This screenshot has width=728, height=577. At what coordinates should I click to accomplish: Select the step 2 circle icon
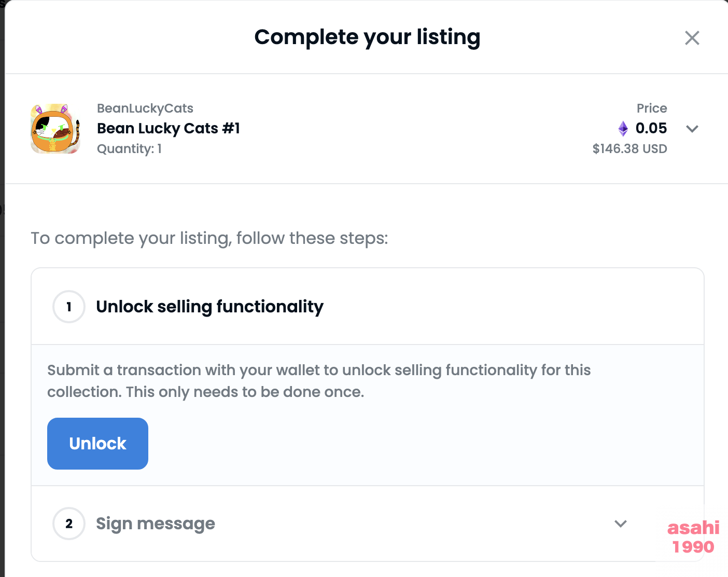click(69, 524)
